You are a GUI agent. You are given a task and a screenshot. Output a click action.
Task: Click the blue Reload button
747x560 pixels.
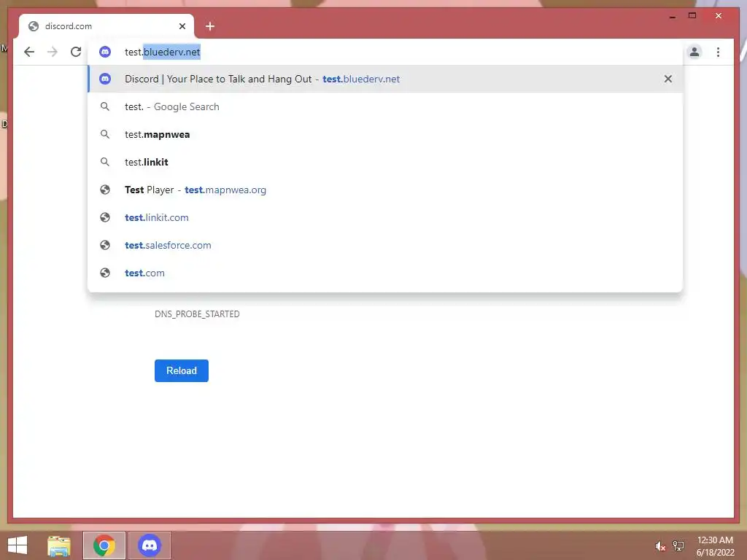pos(182,370)
